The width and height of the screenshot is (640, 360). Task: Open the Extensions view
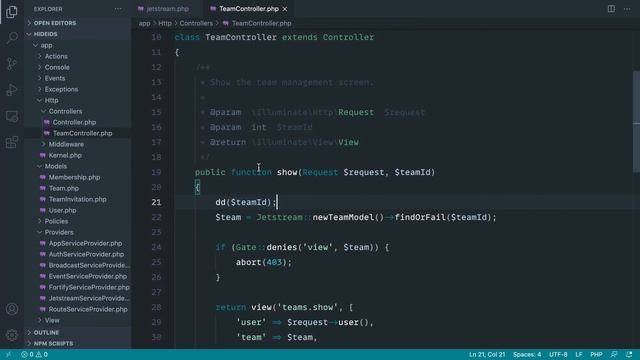coord(12,142)
